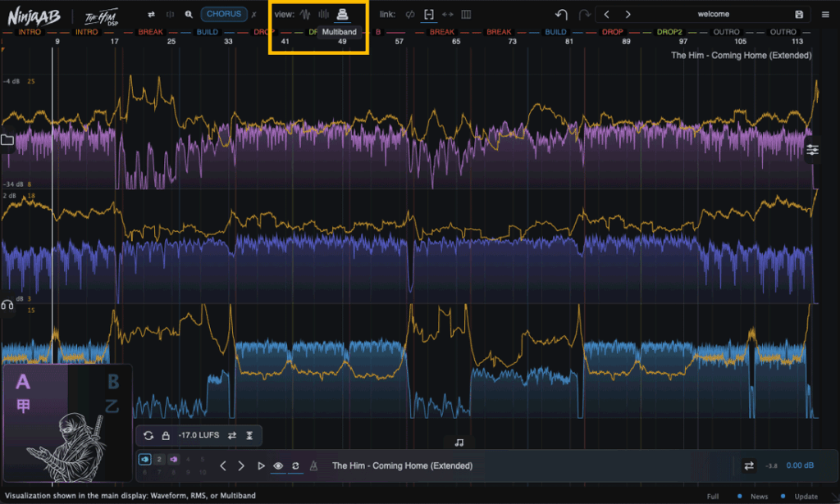The width and height of the screenshot is (840, 504).
Task: Click the headphones monitoring icon
Action: tap(7, 305)
